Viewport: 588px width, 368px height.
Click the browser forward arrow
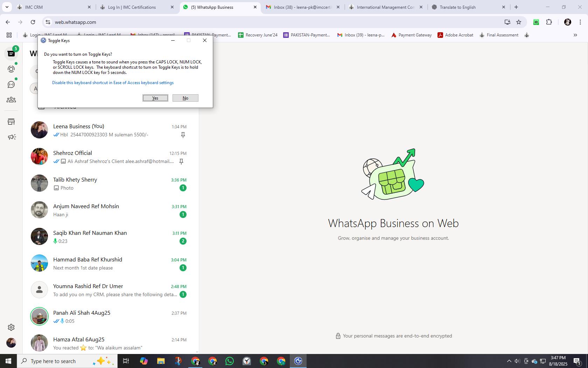[x=20, y=22]
